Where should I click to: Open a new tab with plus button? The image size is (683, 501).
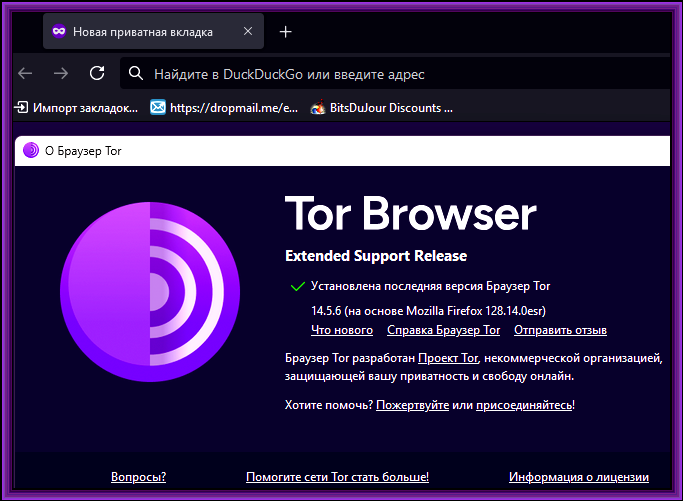(285, 31)
